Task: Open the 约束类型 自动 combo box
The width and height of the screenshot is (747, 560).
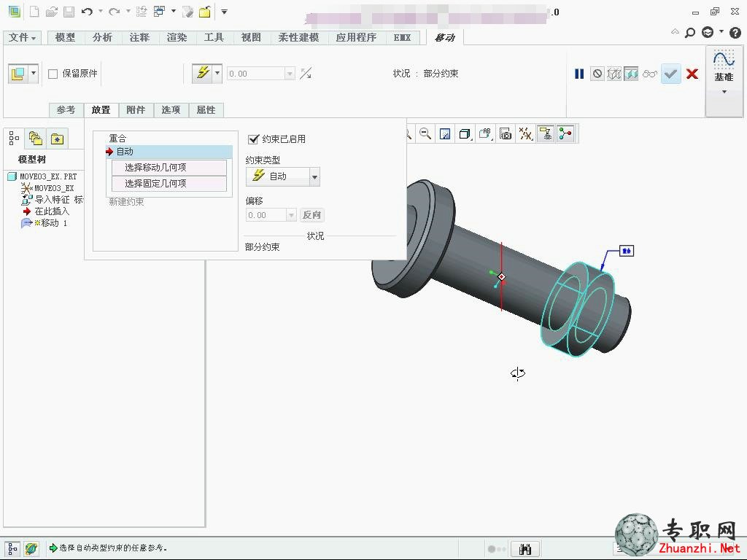Action: tap(283, 176)
